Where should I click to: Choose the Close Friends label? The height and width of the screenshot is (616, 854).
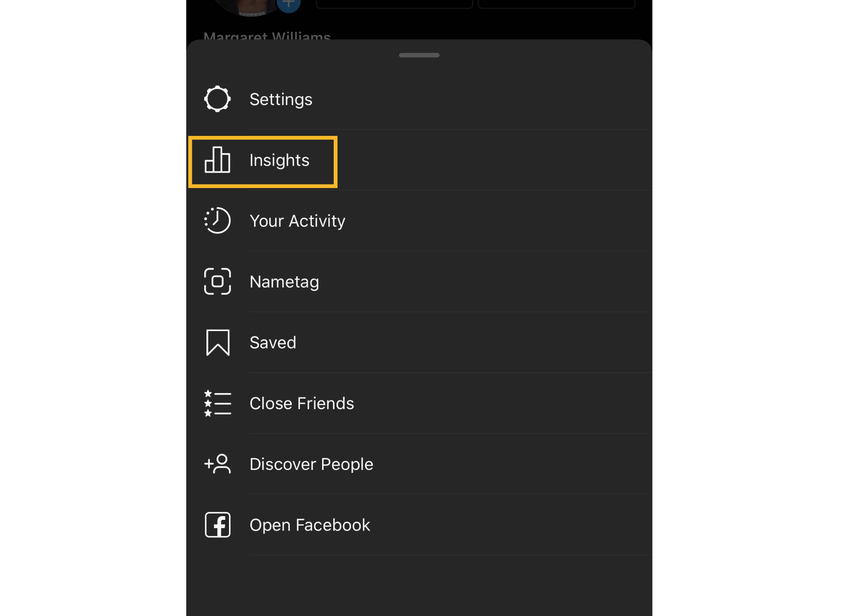pos(302,403)
